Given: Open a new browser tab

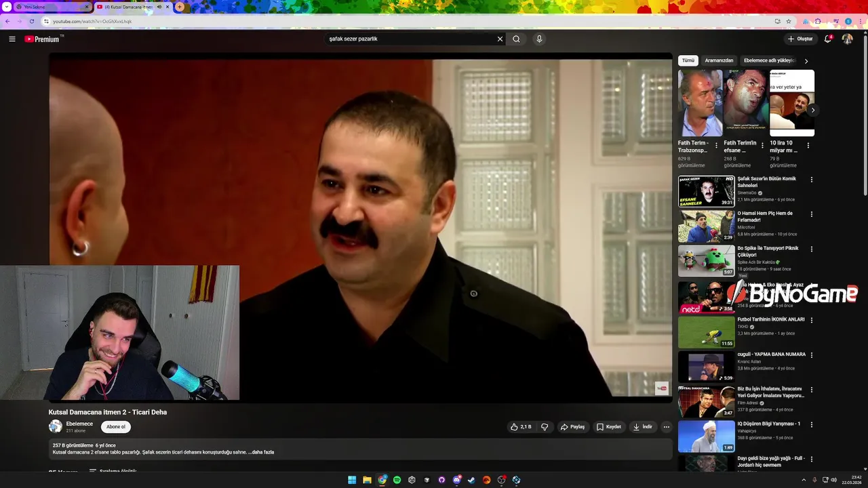Looking at the screenshot, I should tap(180, 7).
